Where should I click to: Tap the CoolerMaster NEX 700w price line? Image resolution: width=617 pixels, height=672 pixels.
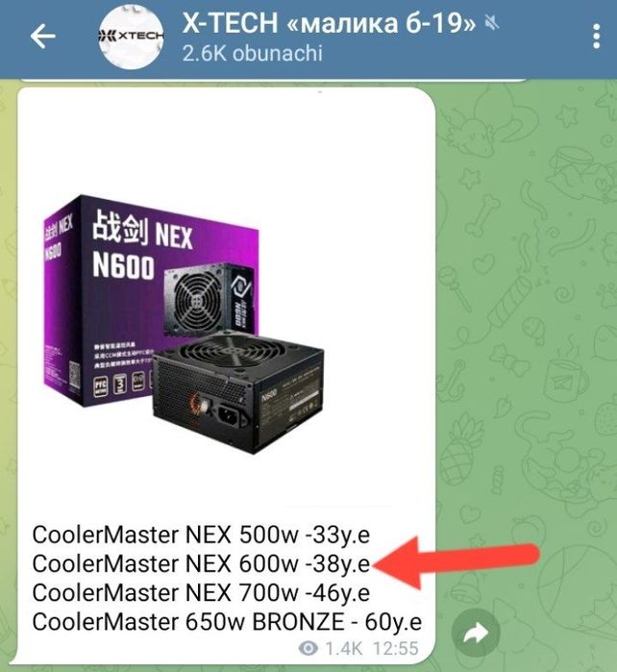pyautogui.click(x=201, y=593)
